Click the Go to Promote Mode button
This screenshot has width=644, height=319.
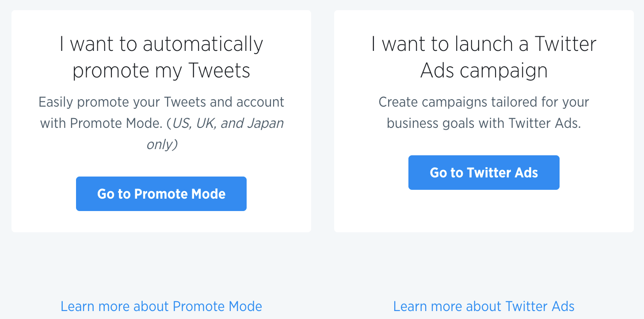pyautogui.click(x=161, y=193)
